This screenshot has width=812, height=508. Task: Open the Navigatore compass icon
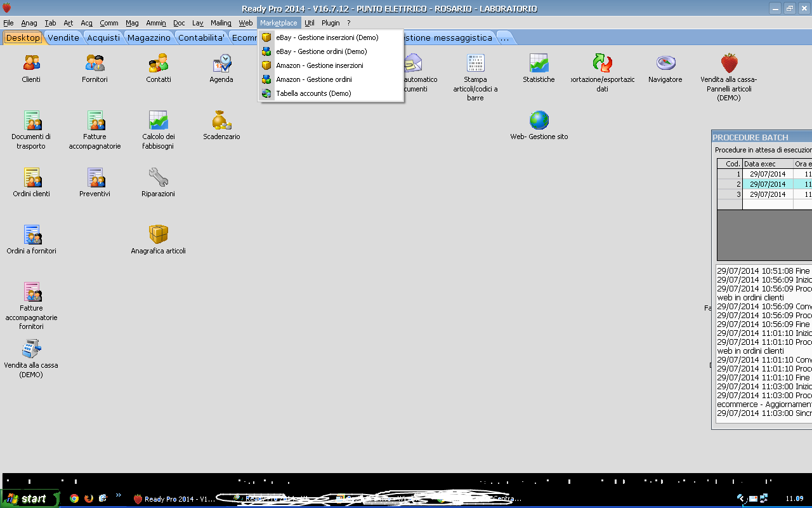tap(665, 63)
